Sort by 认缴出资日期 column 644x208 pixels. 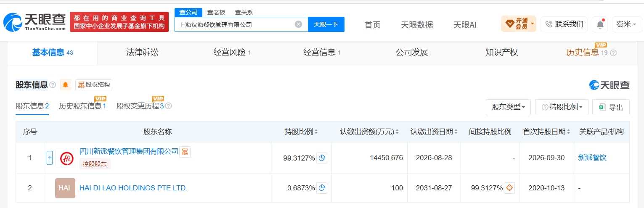456,132
